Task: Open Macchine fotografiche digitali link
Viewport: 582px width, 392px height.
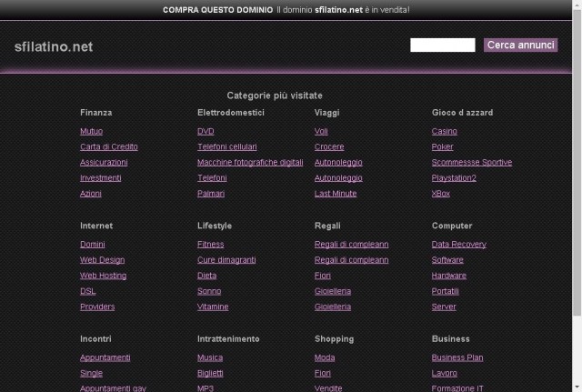Action: coord(250,163)
